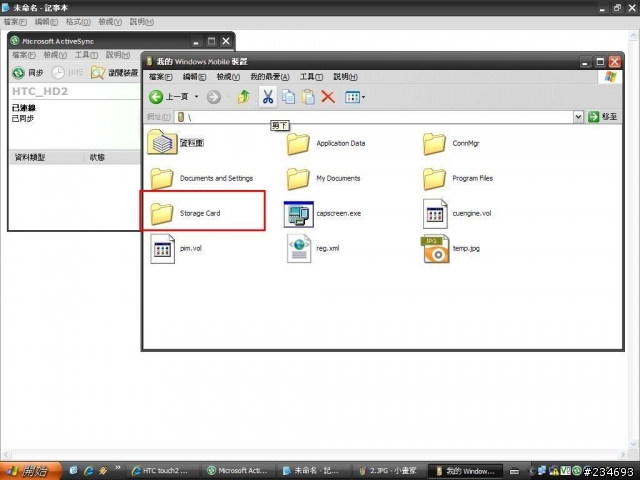
Task: Open 我的最愛 favorites menu
Action: [269, 77]
